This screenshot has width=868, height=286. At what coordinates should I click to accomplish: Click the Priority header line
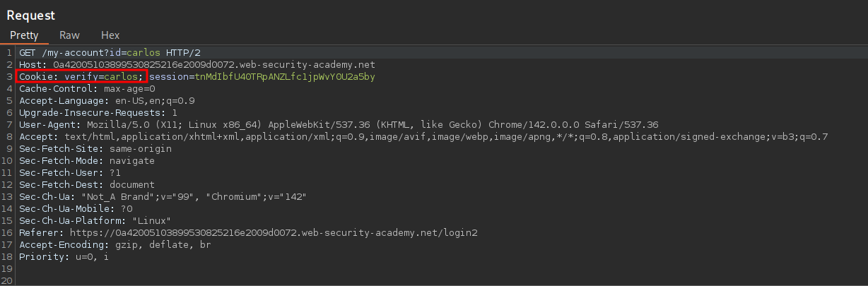click(64, 257)
